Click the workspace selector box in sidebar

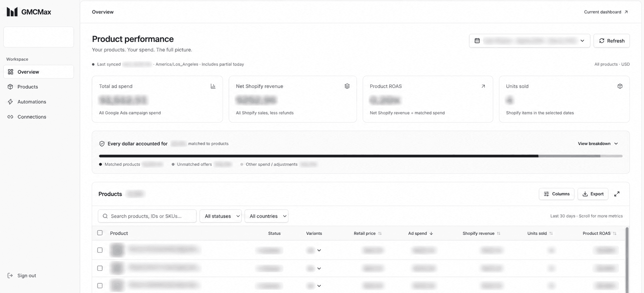click(x=38, y=37)
